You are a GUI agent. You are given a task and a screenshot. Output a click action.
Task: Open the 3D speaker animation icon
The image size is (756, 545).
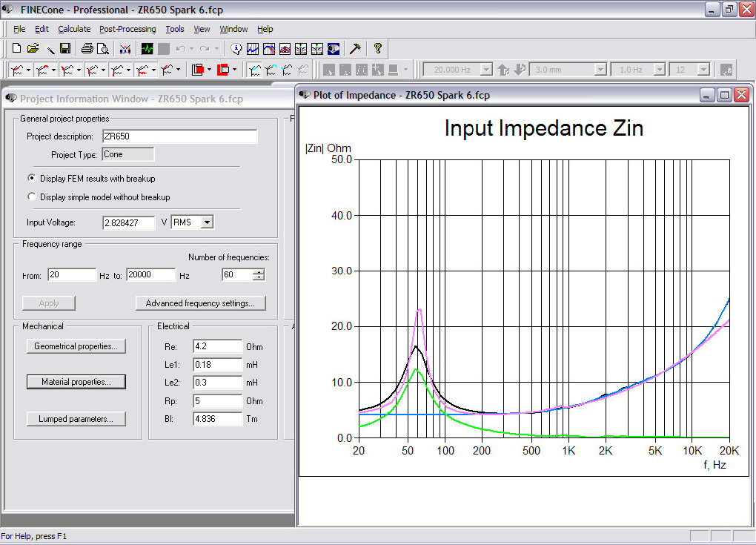pyautogui.click(x=334, y=48)
